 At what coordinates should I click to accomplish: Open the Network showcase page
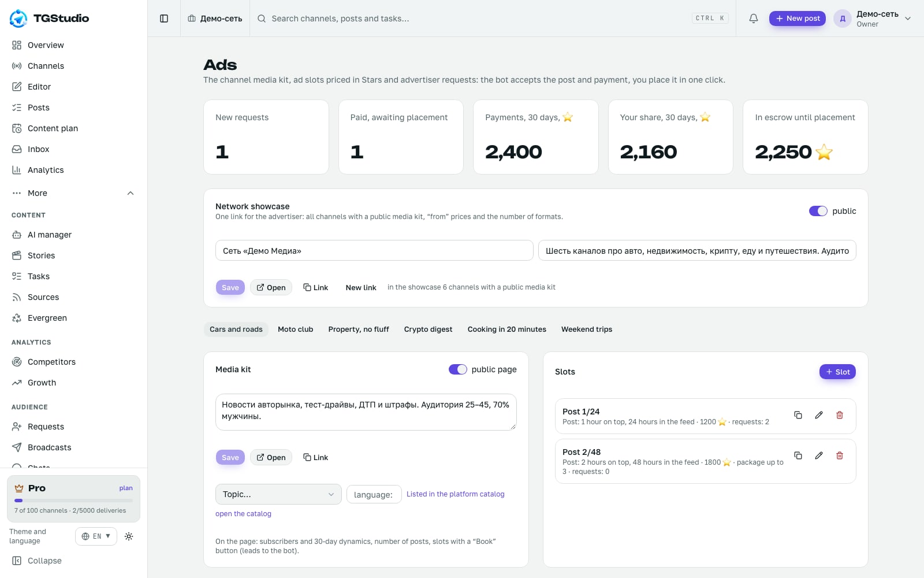(271, 287)
